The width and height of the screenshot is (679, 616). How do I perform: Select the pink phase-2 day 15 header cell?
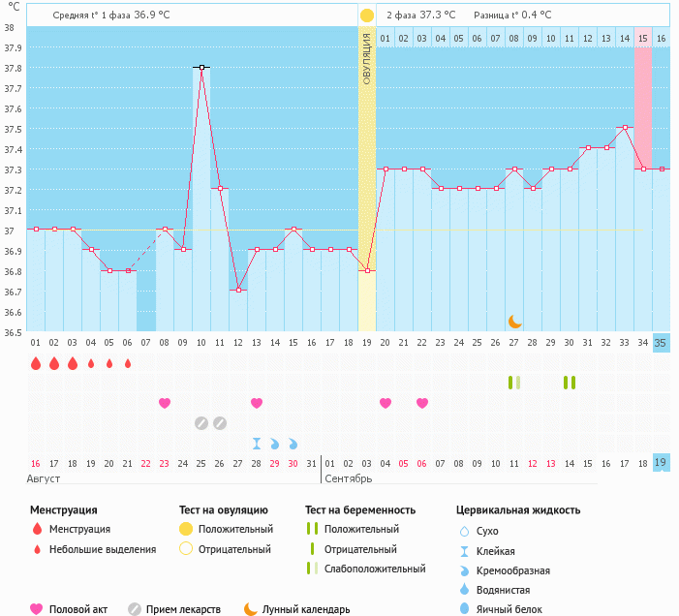point(643,38)
